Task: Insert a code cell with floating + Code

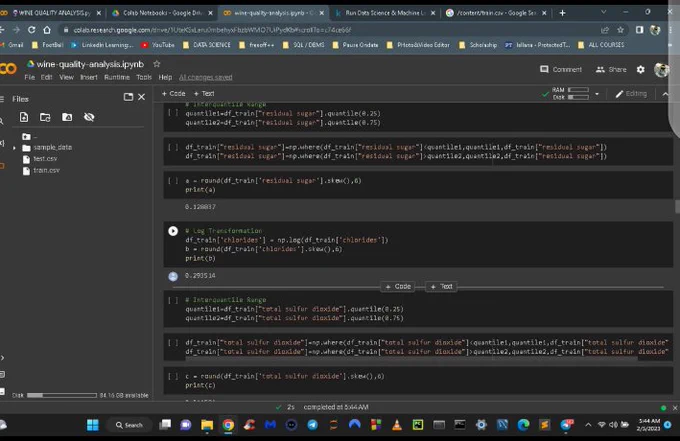Action: (398, 287)
